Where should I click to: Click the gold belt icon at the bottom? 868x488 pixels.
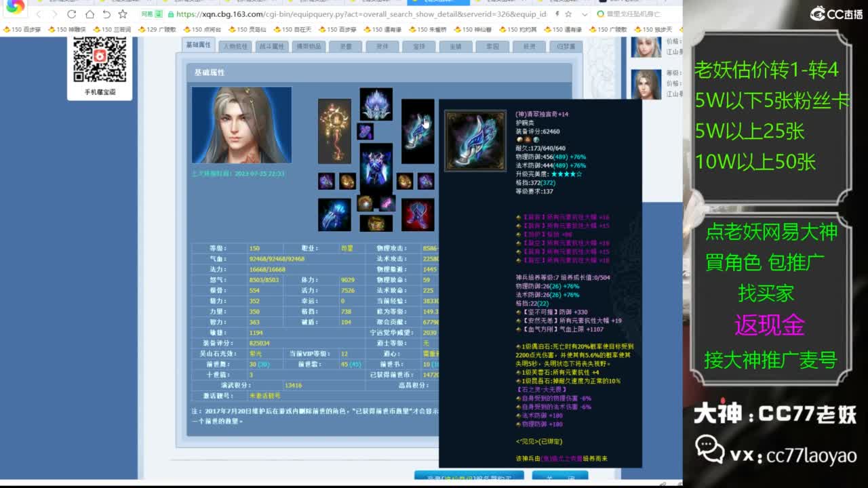click(376, 223)
